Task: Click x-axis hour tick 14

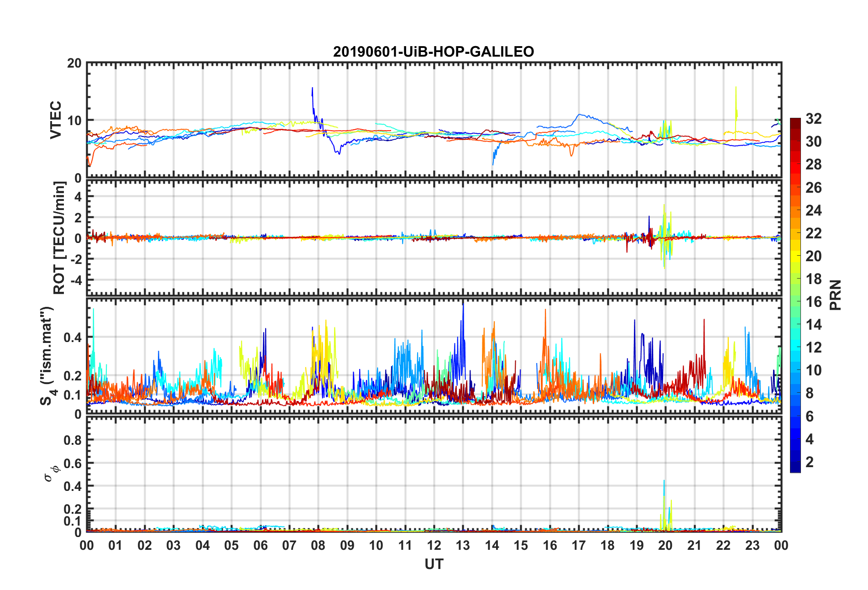Action: coord(492,545)
